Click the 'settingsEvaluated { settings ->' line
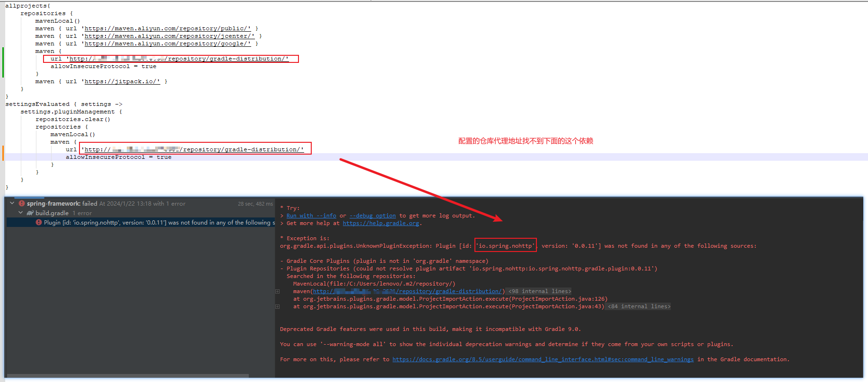Viewport: 868px width, 382px height. point(64,104)
